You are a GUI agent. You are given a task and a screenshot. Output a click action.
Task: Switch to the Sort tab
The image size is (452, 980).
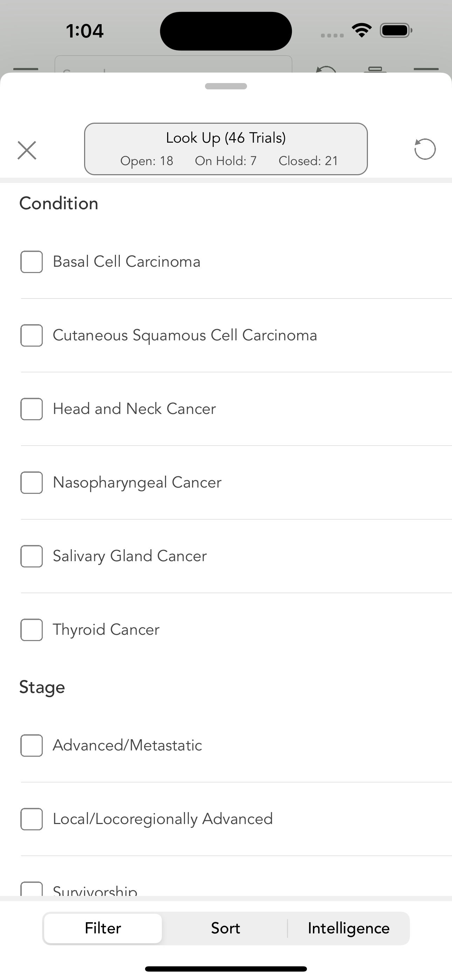(x=226, y=928)
